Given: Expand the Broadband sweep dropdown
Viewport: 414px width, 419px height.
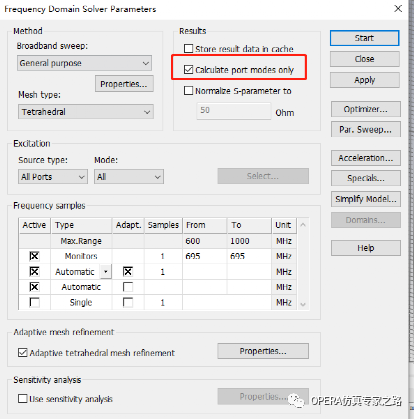Looking at the screenshot, I should pos(84,63).
